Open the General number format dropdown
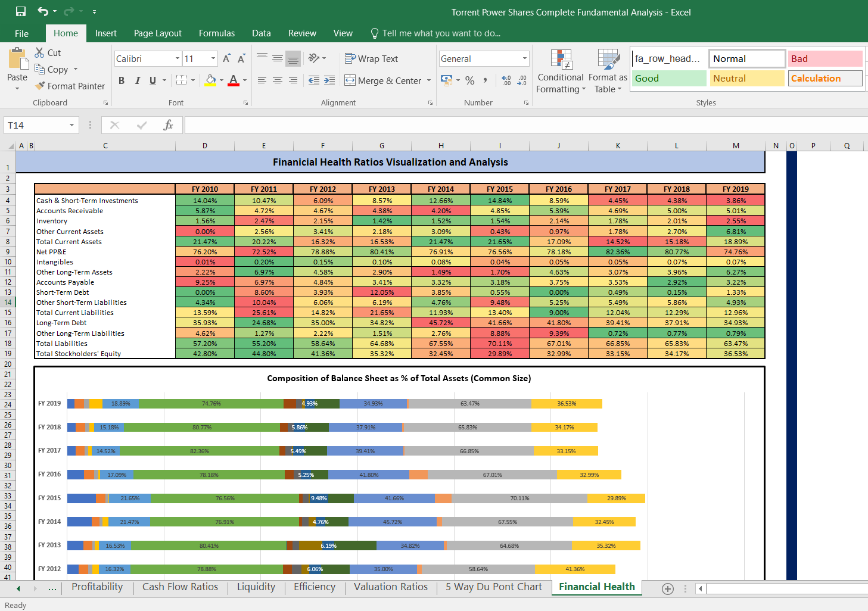 (525, 58)
